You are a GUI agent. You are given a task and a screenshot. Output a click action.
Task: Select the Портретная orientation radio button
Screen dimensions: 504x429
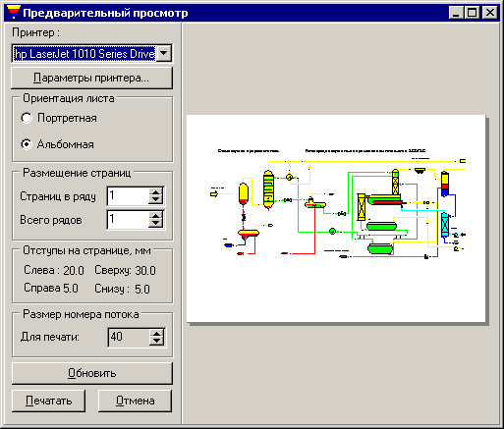click(27, 118)
